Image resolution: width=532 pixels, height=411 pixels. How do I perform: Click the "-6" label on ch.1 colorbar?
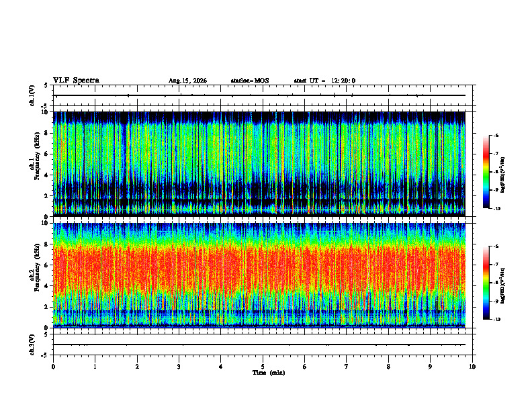pos(496,136)
